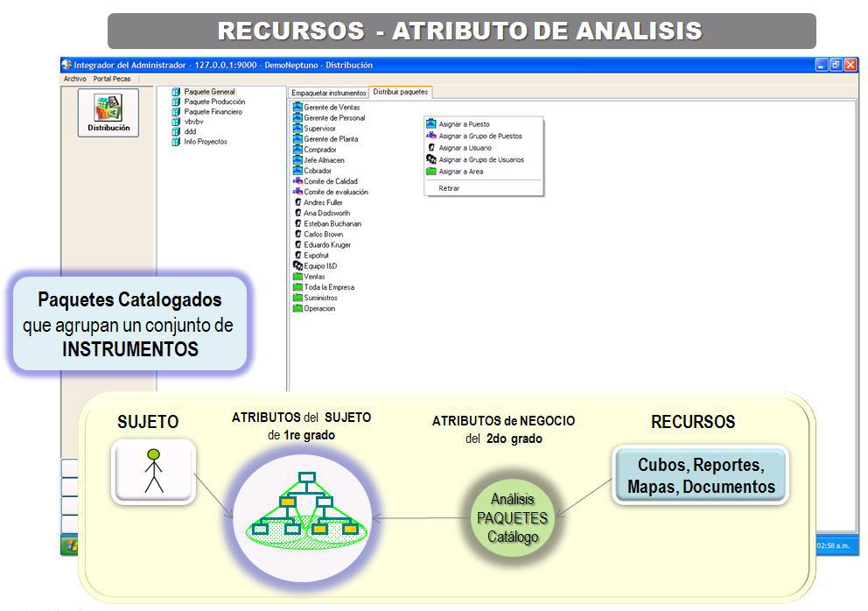This screenshot has height=611, width=868.
Task: Select the Distribuir paquetes tab
Action: (400, 92)
